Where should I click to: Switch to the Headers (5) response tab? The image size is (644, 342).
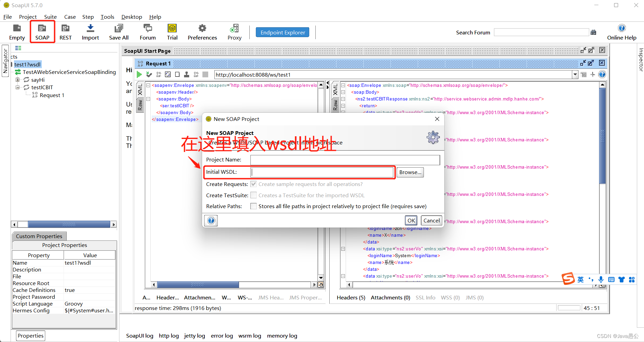pos(351,297)
